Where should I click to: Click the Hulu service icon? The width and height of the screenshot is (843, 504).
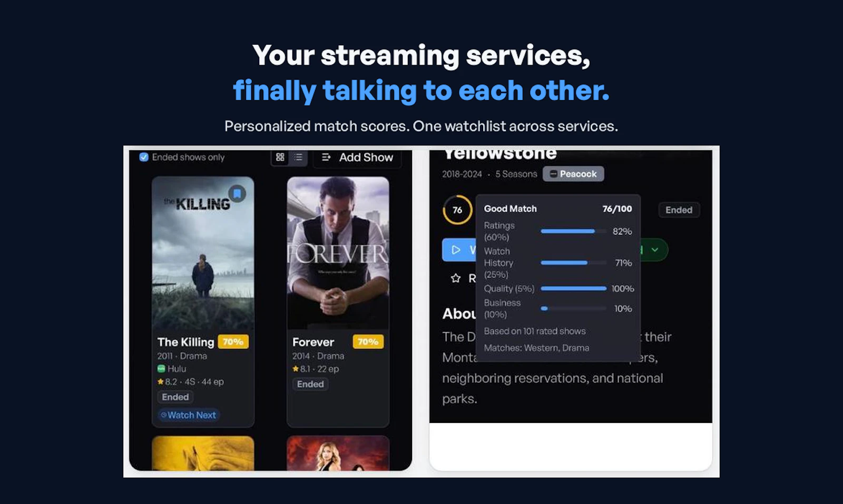click(161, 369)
